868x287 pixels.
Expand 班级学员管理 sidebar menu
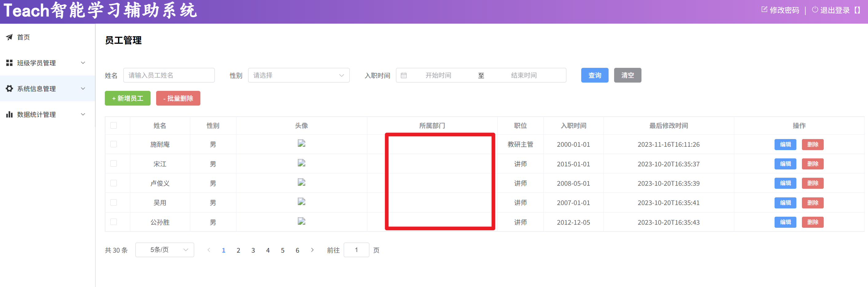(x=47, y=63)
